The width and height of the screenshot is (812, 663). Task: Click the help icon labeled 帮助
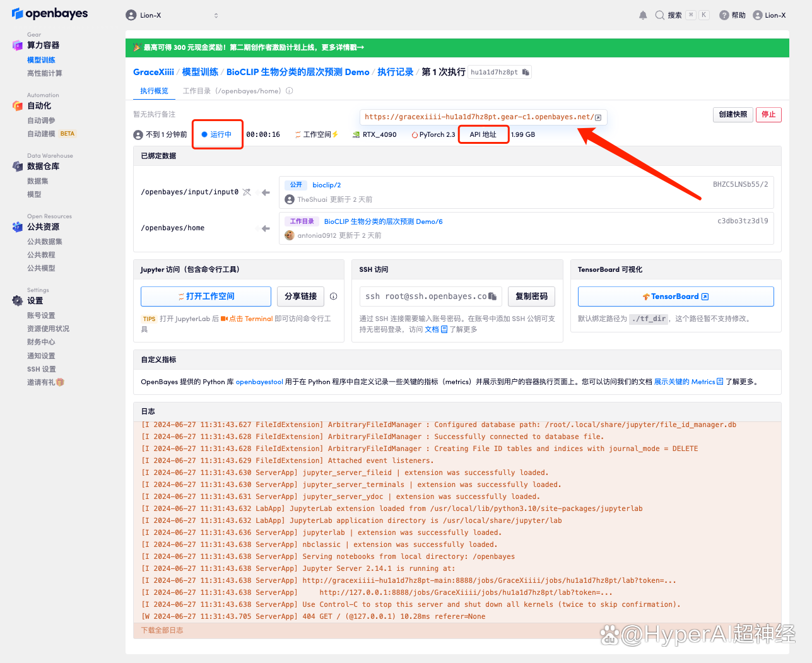point(733,15)
